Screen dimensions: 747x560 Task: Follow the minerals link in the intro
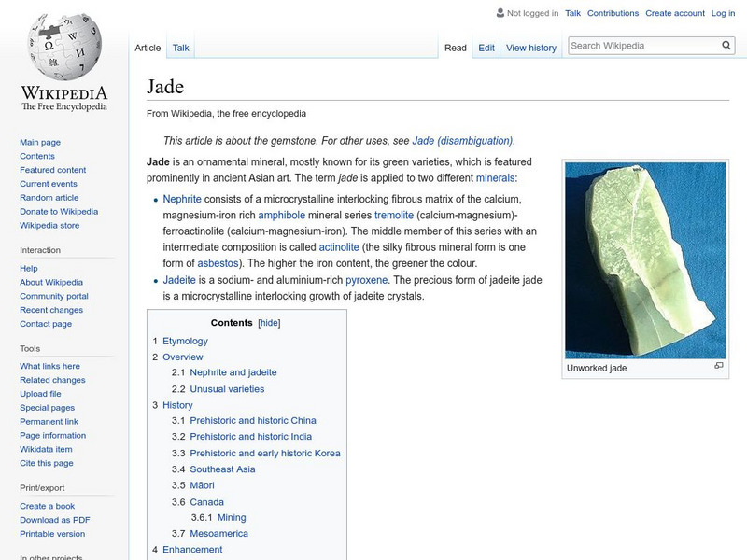[495, 178]
